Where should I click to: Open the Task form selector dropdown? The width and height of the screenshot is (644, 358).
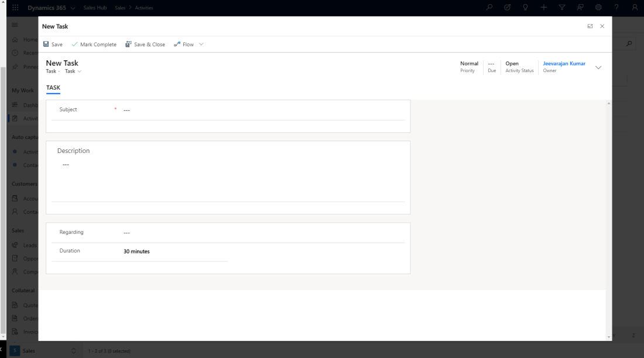(x=73, y=71)
